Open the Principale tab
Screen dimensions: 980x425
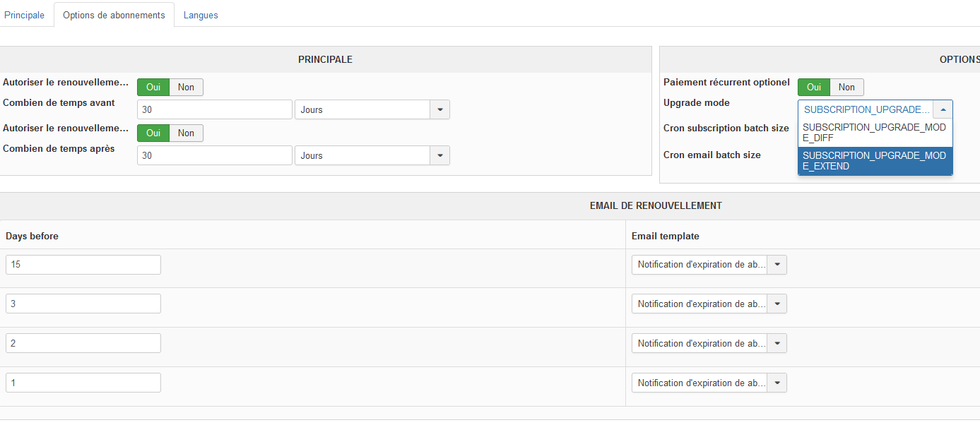click(x=25, y=15)
